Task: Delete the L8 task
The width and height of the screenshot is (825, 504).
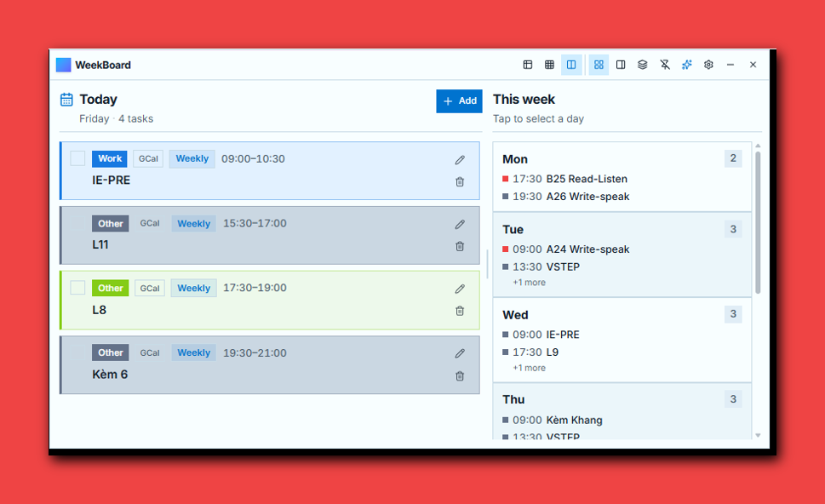Action: coord(460,311)
